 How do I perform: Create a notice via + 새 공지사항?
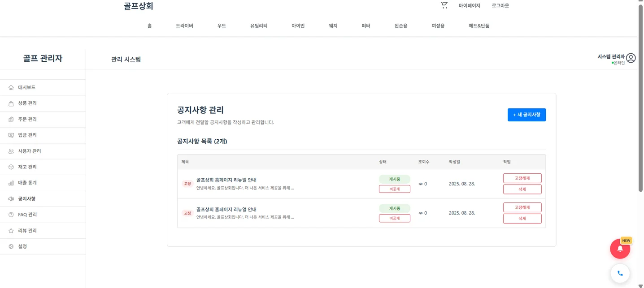527,115
